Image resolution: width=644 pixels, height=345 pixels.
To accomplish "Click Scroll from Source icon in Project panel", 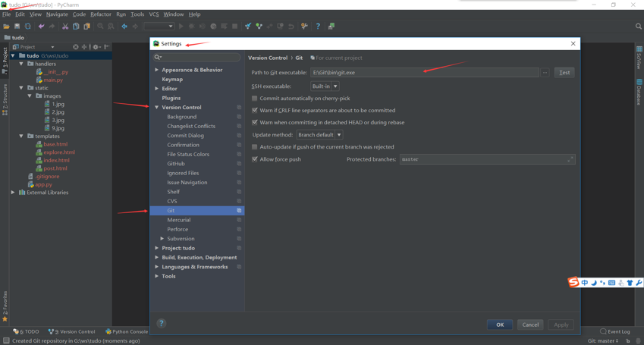I will pyautogui.click(x=76, y=47).
